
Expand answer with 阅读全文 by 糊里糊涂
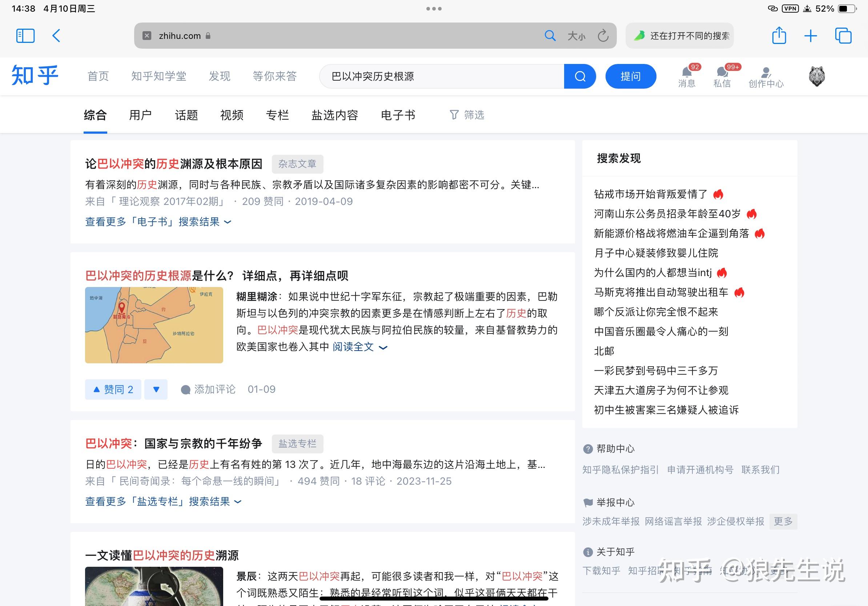(359, 347)
